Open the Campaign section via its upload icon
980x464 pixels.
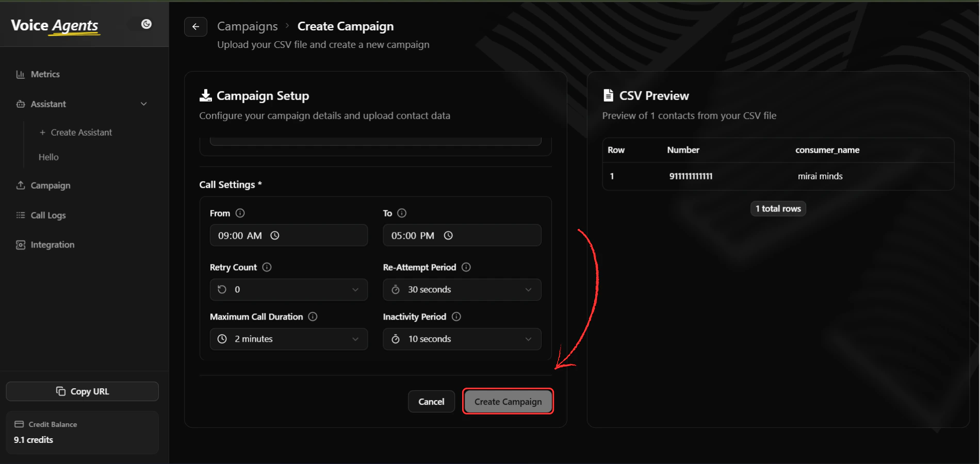(x=20, y=185)
